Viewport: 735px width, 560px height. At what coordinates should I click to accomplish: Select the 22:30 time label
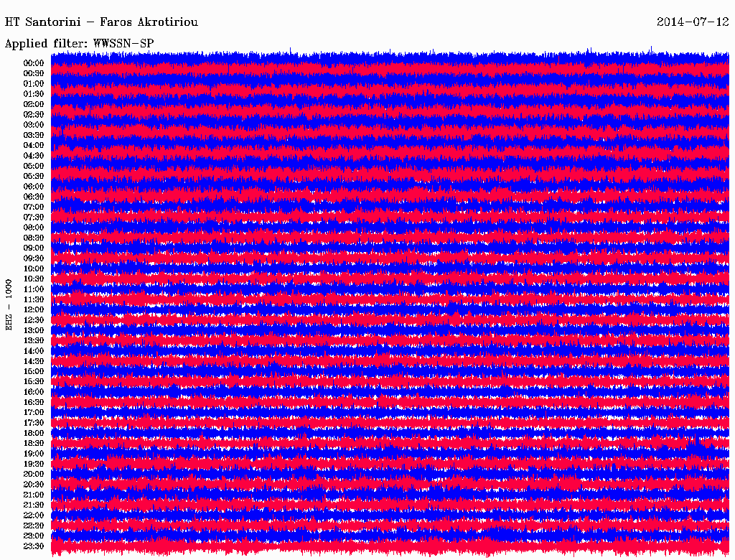[34, 526]
